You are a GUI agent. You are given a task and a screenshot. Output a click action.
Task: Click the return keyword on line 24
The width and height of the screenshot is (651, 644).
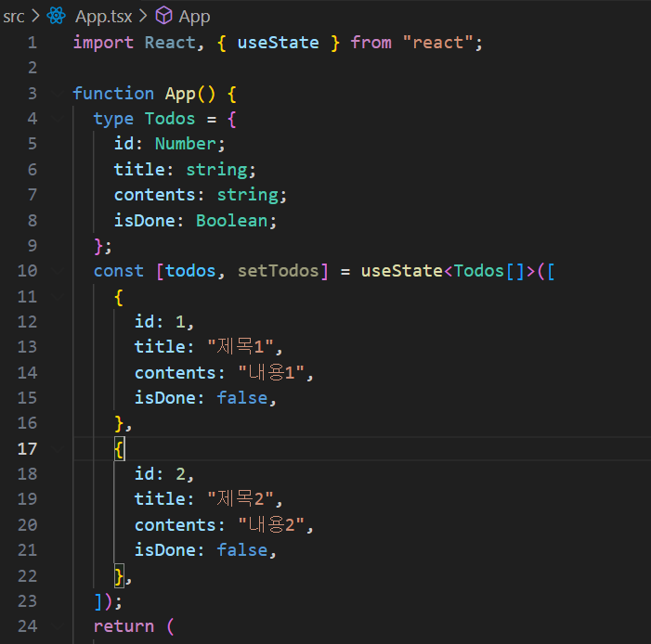click(x=124, y=626)
